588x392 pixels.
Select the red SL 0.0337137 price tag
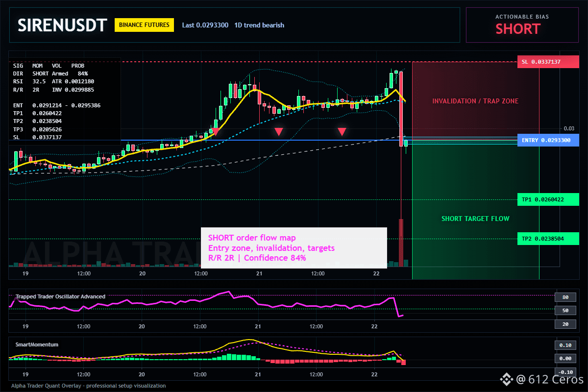(548, 62)
